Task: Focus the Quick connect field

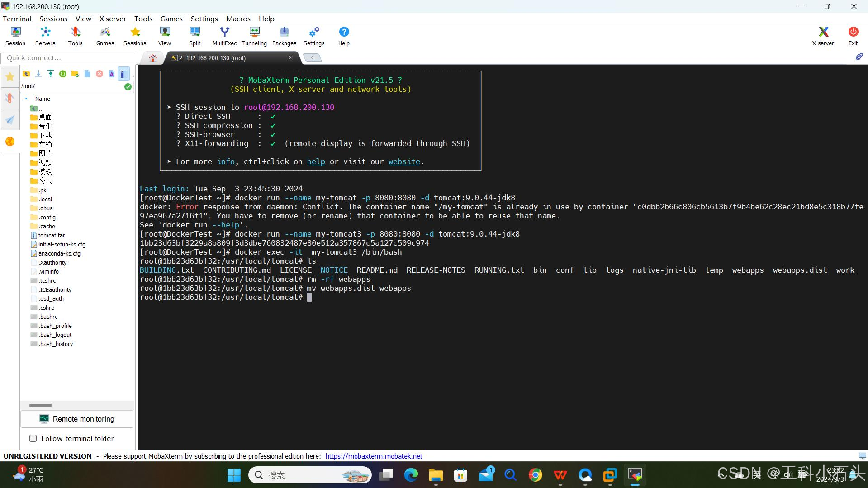Action: [x=68, y=58]
